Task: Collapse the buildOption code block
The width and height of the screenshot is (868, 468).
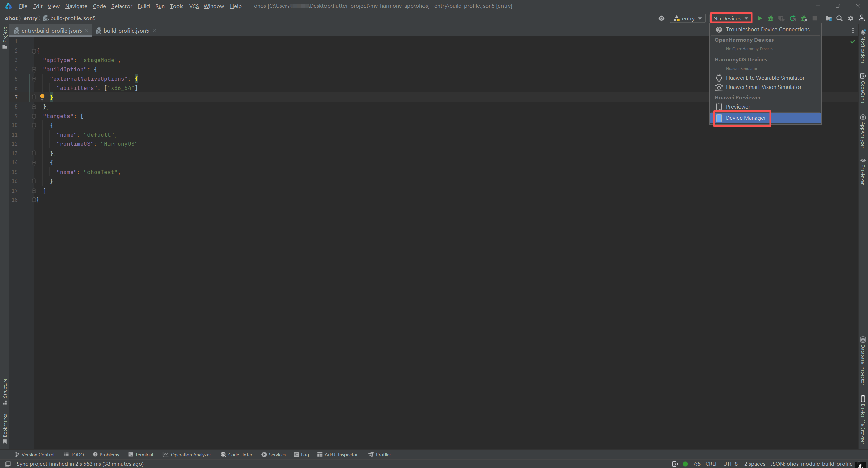Action: [x=34, y=70]
